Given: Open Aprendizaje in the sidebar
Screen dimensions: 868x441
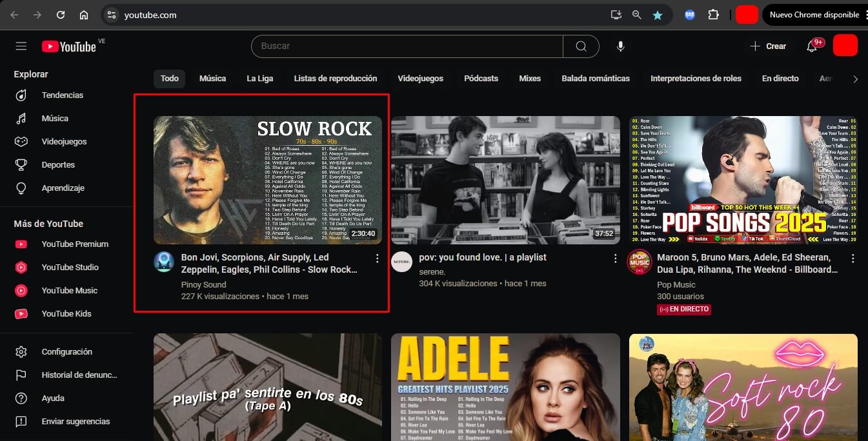Looking at the screenshot, I should coord(63,188).
